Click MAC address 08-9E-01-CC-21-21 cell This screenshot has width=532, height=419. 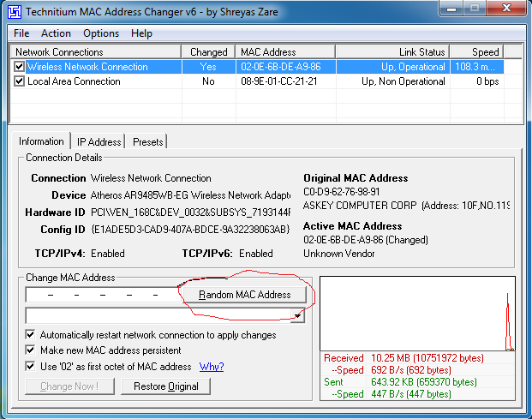(x=279, y=81)
